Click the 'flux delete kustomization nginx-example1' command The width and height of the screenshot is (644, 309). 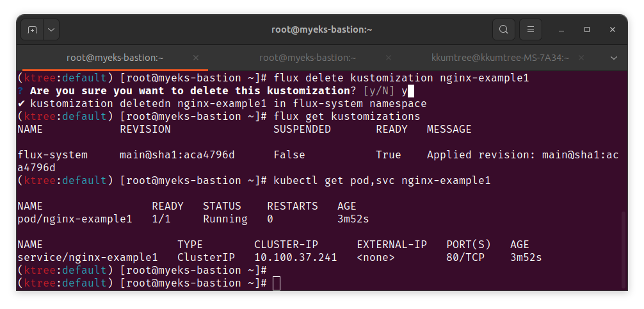click(x=401, y=78)
